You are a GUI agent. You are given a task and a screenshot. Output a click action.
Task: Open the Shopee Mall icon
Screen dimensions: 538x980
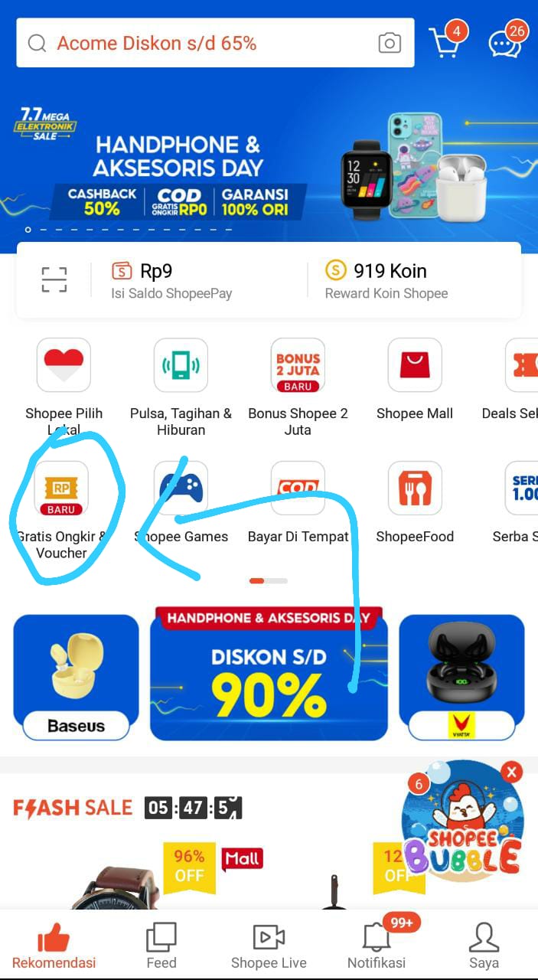(x=415, y=365)
